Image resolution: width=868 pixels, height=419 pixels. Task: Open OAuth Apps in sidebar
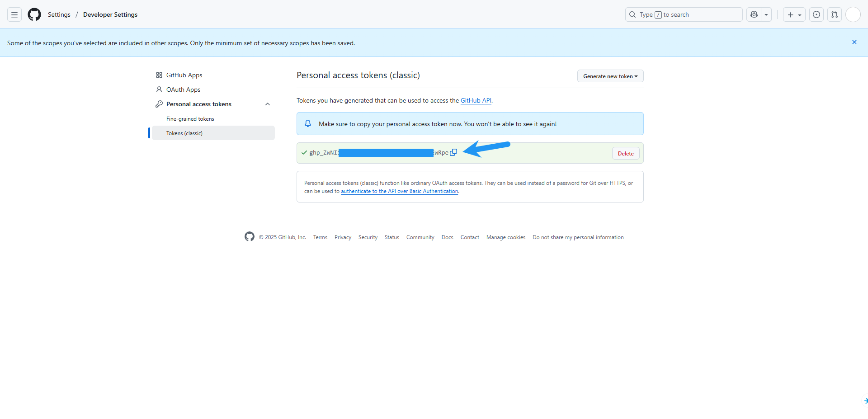pos(183,89)
